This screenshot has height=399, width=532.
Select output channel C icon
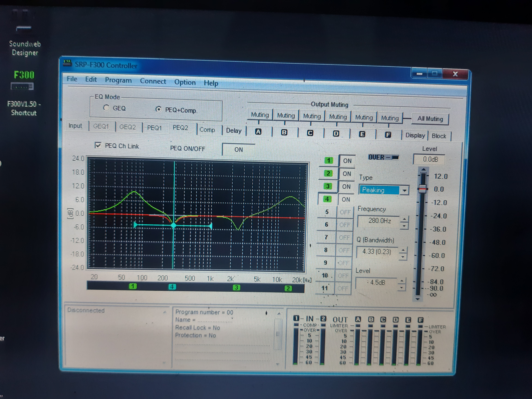[x=310, y=133]
